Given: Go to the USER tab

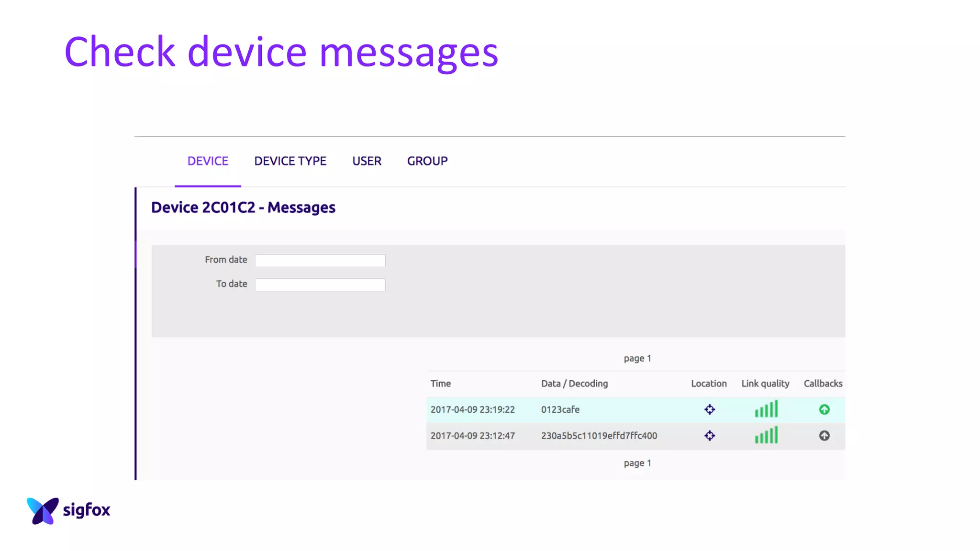Looking at the screenshot, I should (367, 161).
